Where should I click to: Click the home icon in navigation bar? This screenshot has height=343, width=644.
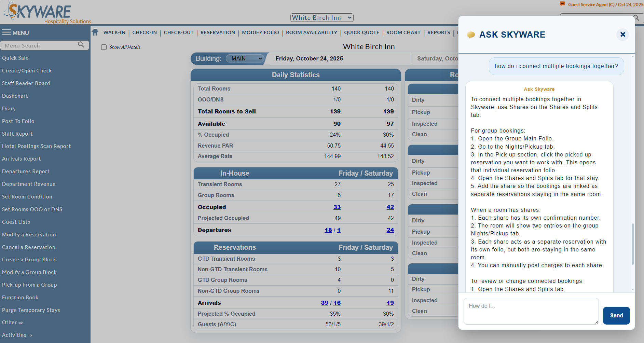click(x=95, y=32)
